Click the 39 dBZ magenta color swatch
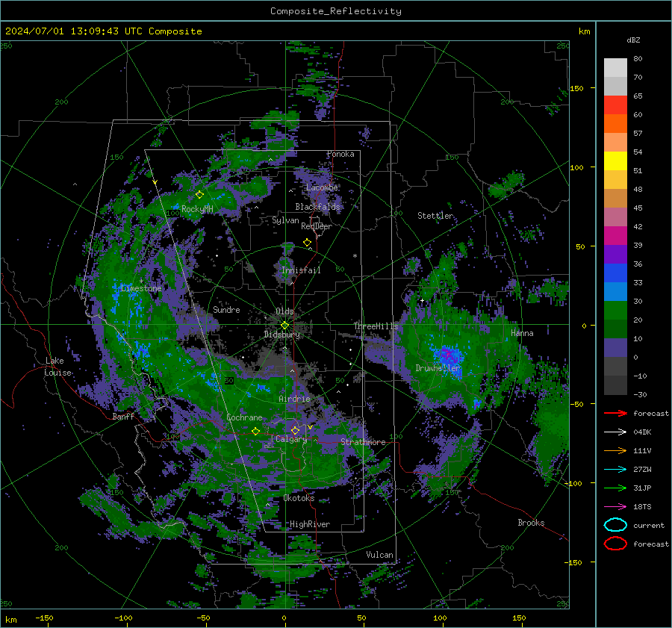Image resolution: width=672 pixels, height=628 pixels. point(615,236)
